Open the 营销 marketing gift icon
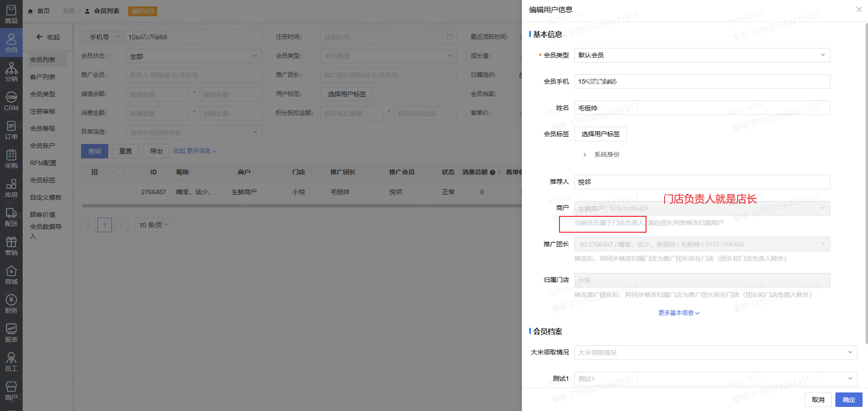 pyautogui.click(x=11, y=246)
